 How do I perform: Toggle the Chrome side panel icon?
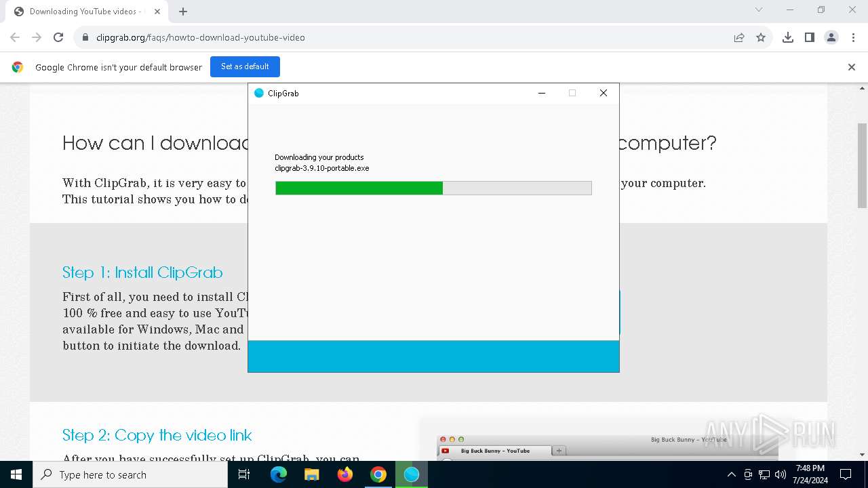click(810, 37)
